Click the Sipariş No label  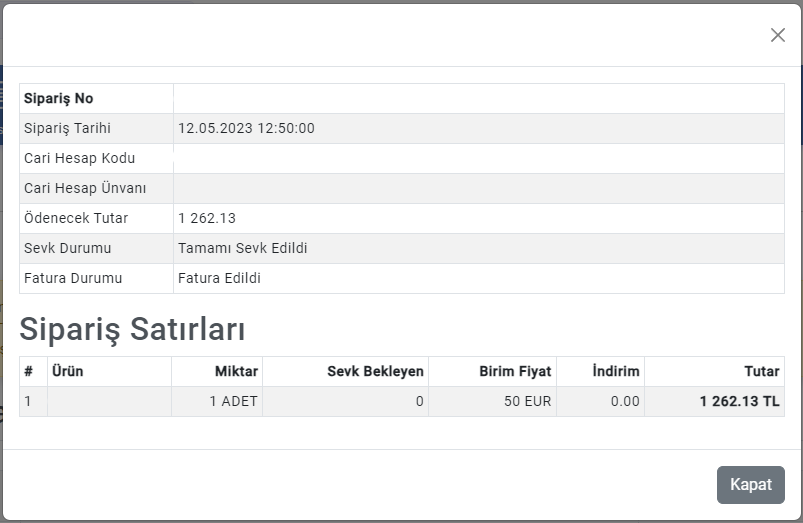click(58, 98)
